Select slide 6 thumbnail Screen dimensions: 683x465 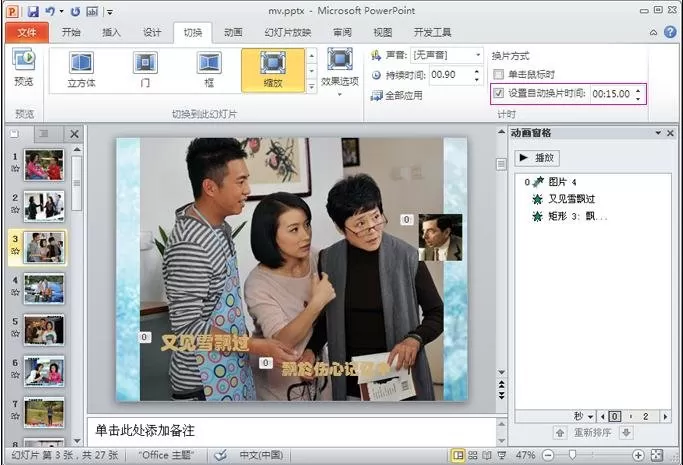tap(44, 371)
